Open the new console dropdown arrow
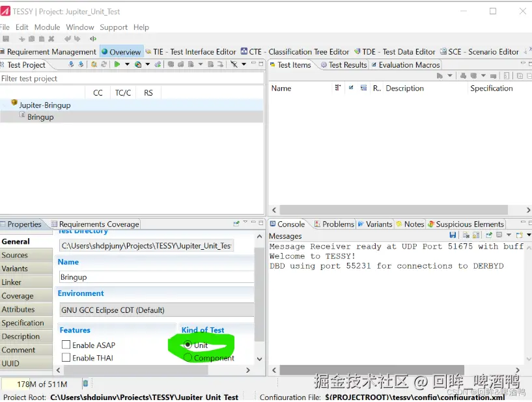532x402 pixels. click(529, 235)
